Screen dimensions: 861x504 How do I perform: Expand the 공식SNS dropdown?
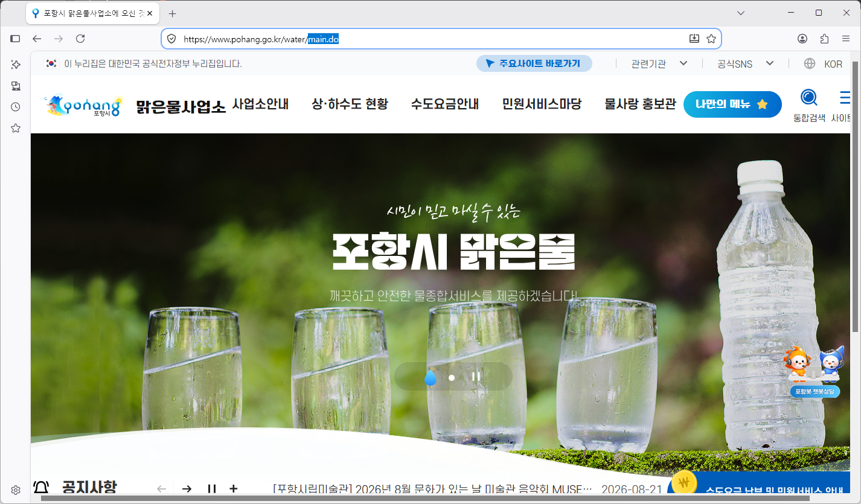pyautogui.click(x=746, y=63)
